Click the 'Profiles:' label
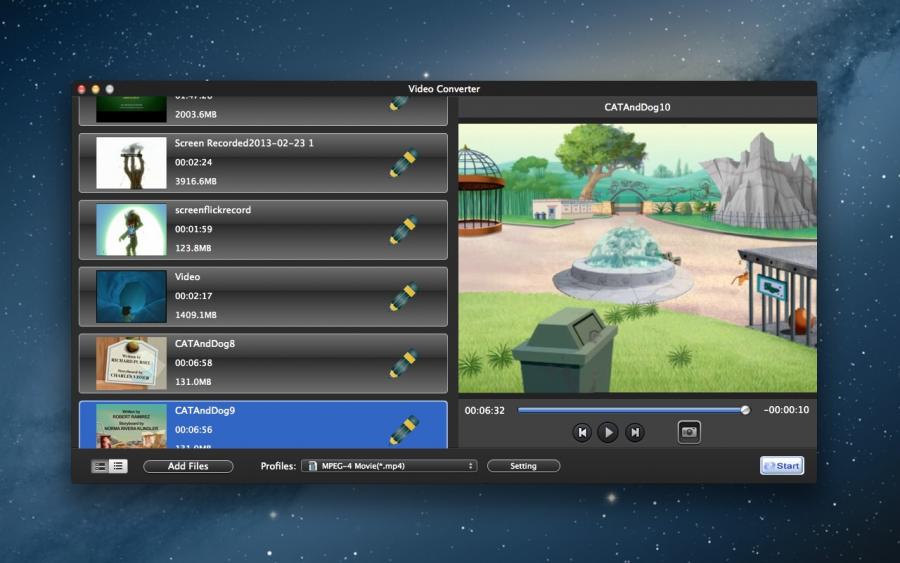Viewport: 900px width, 563px height. 278,466
